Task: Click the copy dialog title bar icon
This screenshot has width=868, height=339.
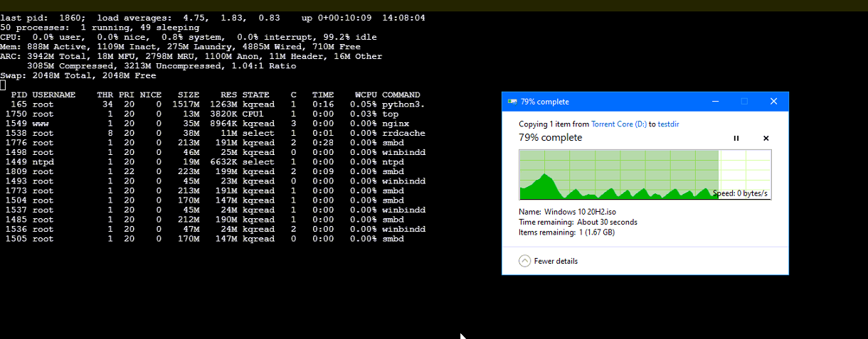Action: point(512,102)
